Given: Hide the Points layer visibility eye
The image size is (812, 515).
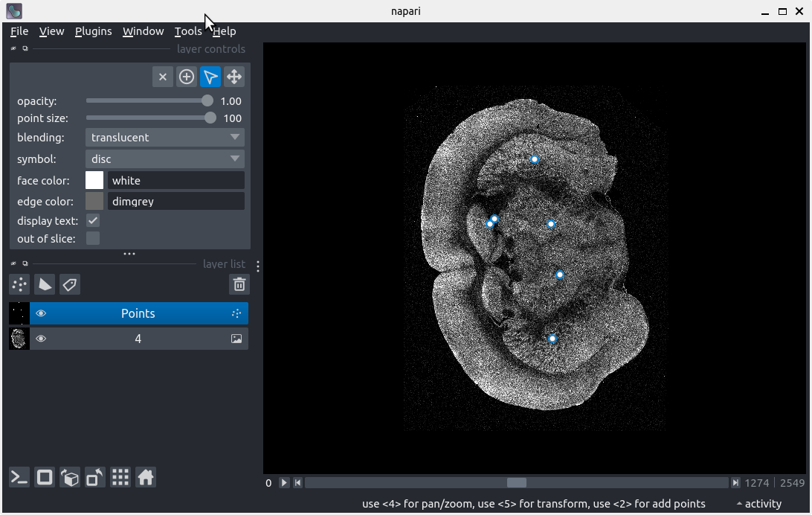Looking at the screenshot, I should point(41,313).
